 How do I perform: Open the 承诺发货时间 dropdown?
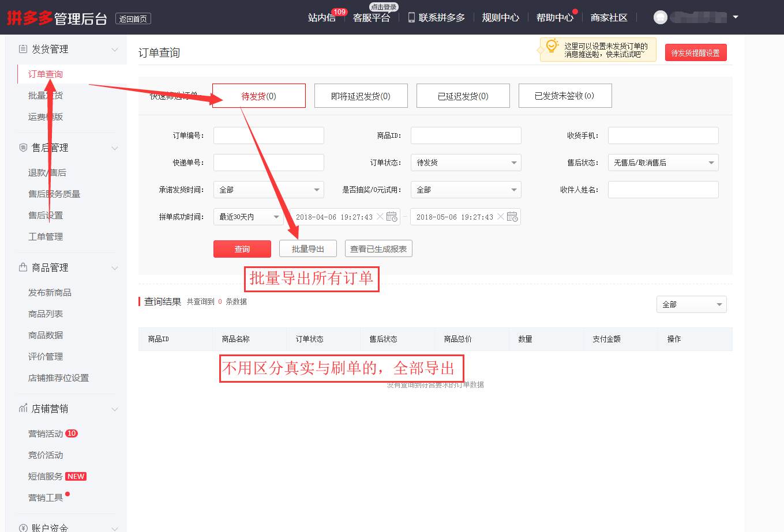pos(269,190)
